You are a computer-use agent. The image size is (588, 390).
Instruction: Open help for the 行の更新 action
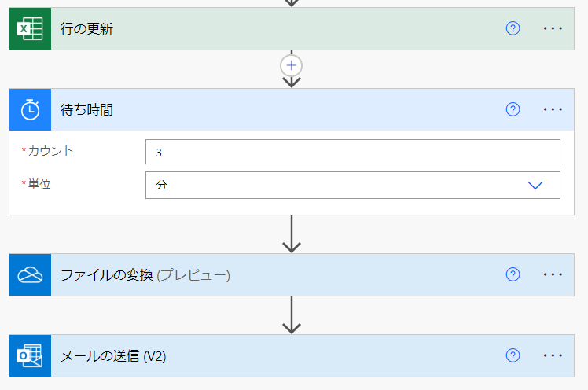513,28
